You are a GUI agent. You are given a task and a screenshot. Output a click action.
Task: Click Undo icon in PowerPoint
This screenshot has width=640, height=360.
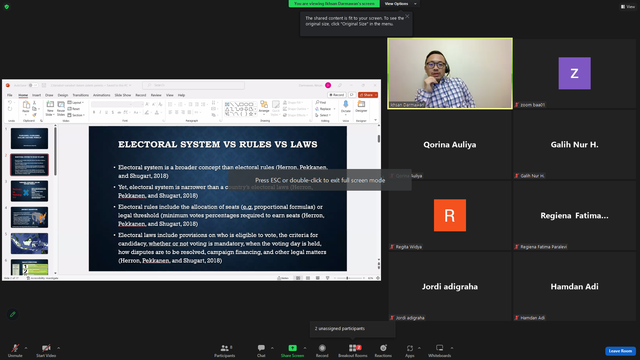click(10, 102)
